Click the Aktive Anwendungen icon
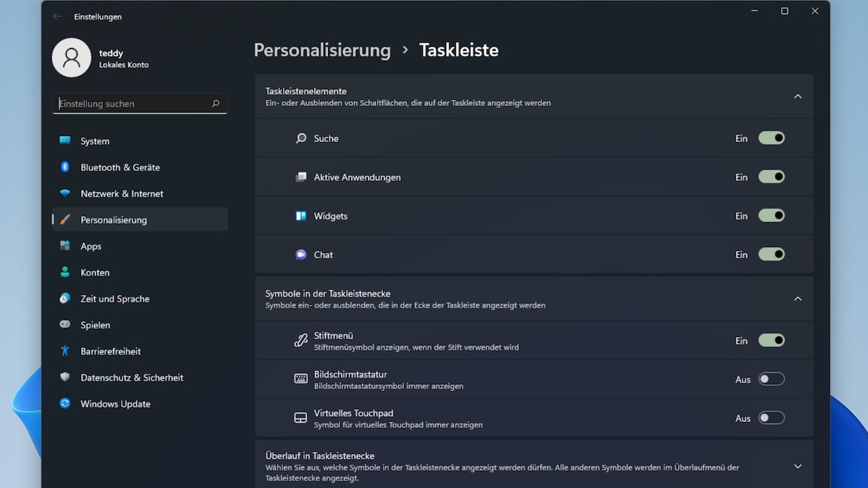The height and width of the screenshot is (488, 868). point(301,176)
